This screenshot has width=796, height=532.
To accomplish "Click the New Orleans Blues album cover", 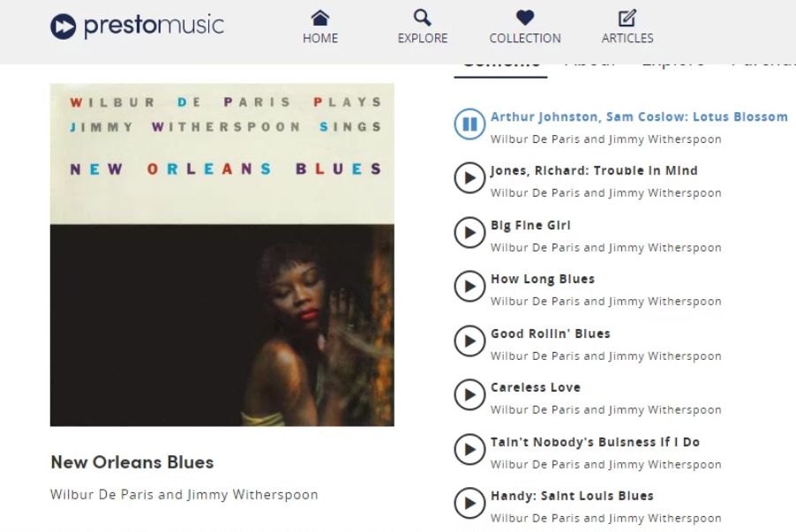I will 222,255.
